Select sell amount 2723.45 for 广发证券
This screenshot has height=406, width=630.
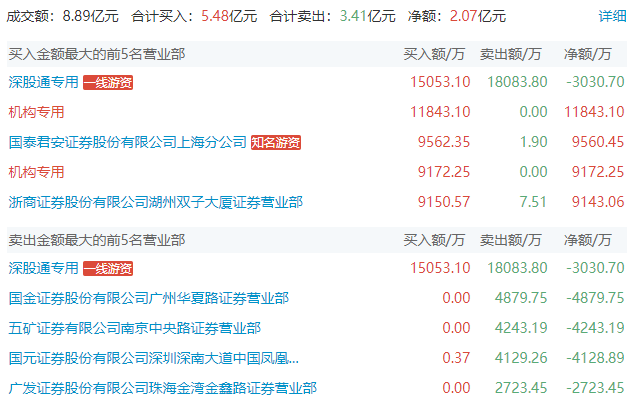pyautogui.click(x=521, y=388)
